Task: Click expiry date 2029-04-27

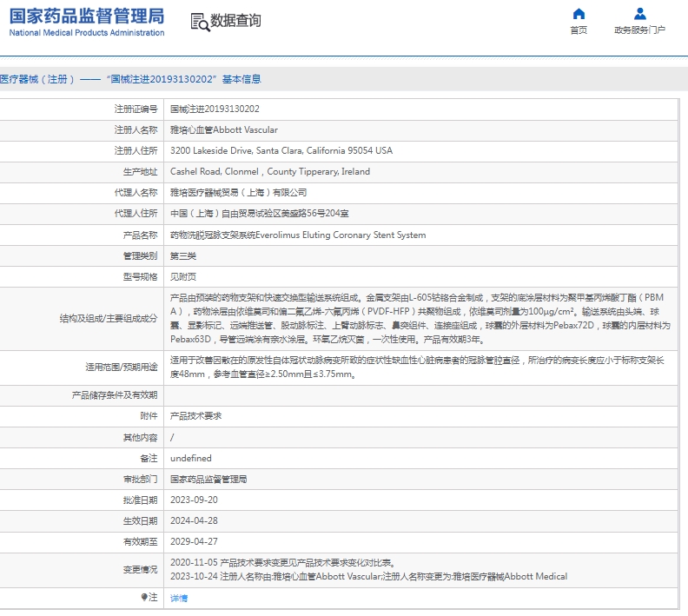Action: (194, 542)
